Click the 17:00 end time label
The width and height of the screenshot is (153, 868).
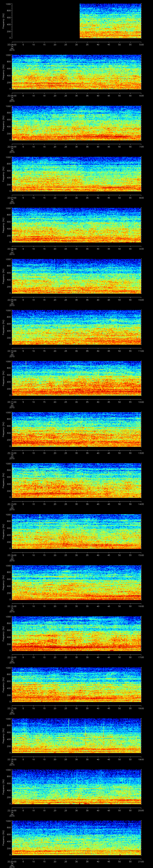click(141, 657)
